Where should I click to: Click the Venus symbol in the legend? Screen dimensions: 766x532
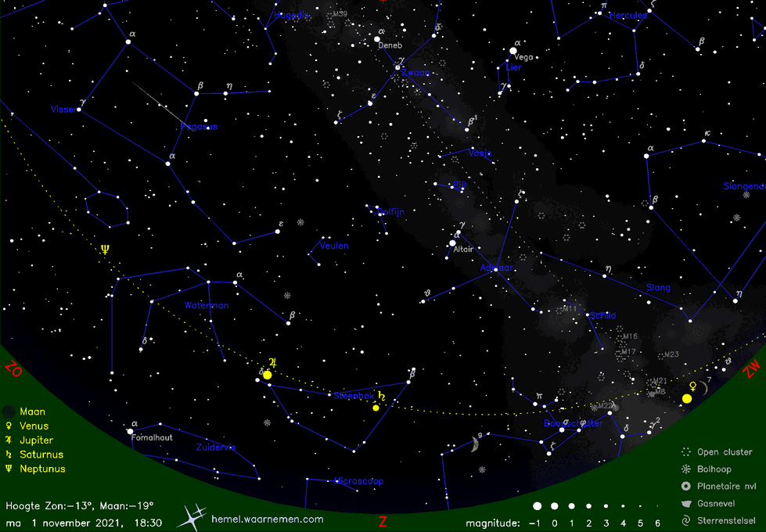pyautogui.click(x=9, y=426)
